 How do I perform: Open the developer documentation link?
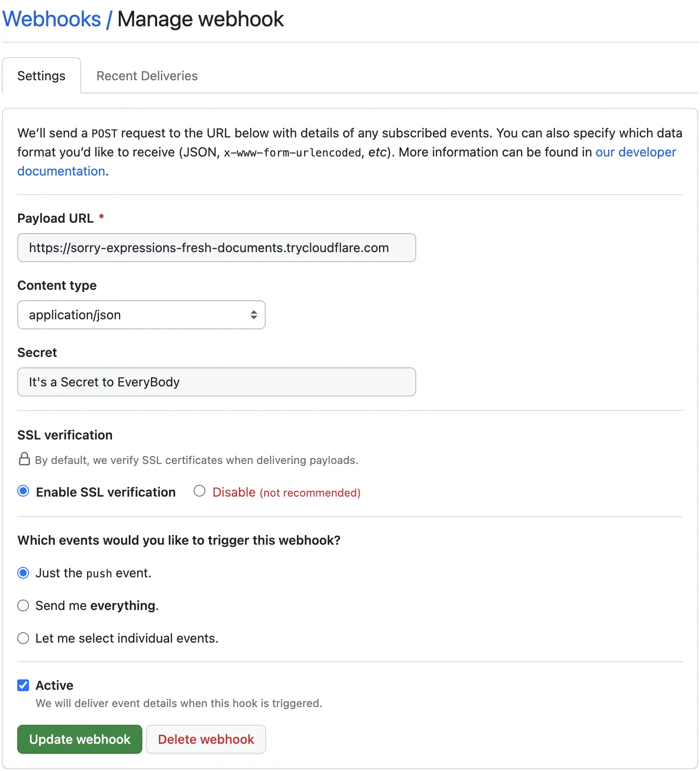pyautogui.click(x=635, y=152)
